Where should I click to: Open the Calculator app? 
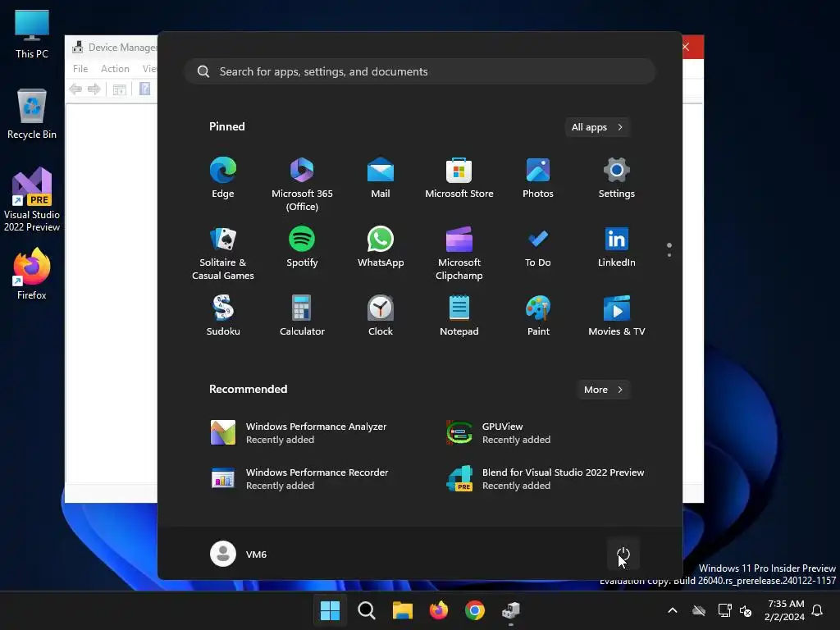(x=302, y=316)
